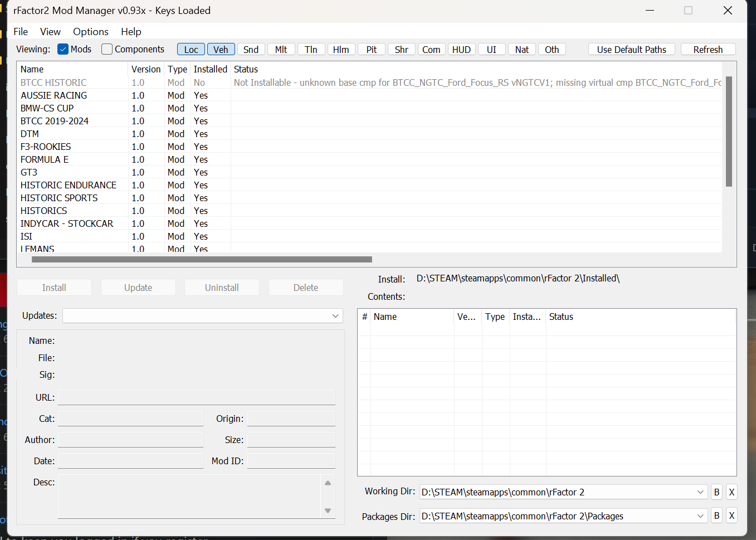
Task: Toggle the Veh filter button
Action: (221, 50)
